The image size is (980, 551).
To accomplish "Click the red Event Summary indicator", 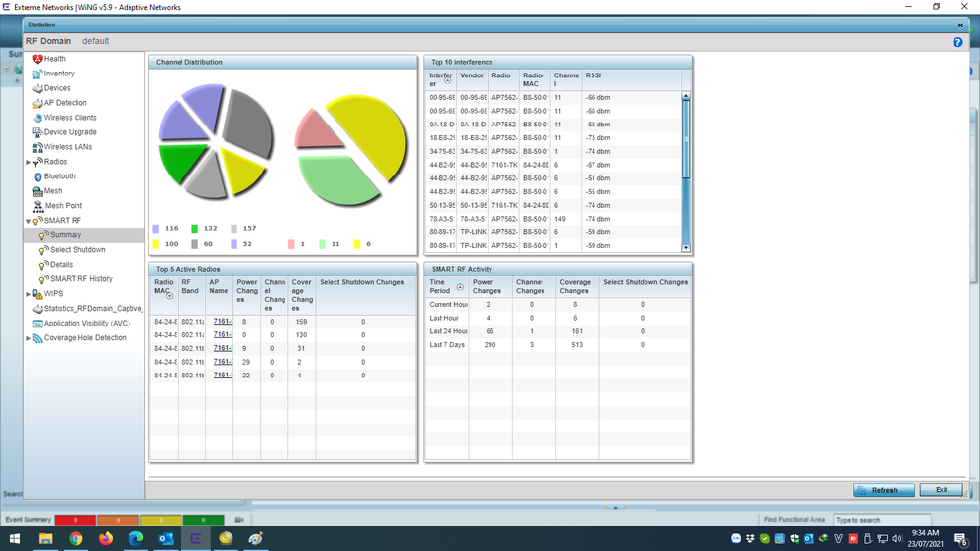I will pos(75,520).
